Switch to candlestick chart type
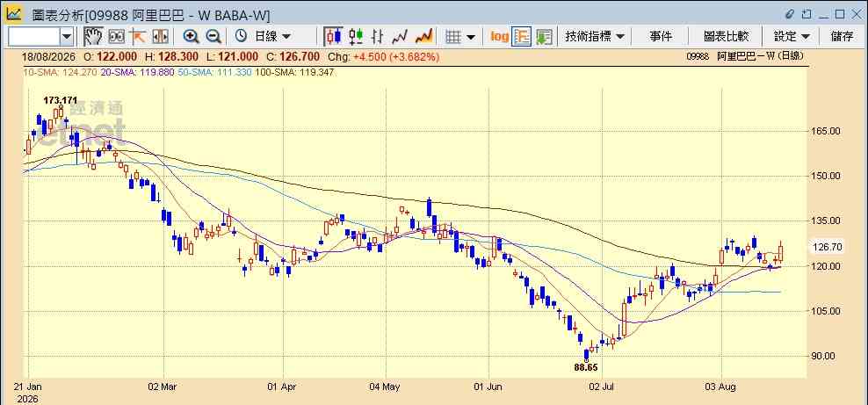The width and height of the screenshot is (868, 405). pos(334,37)
